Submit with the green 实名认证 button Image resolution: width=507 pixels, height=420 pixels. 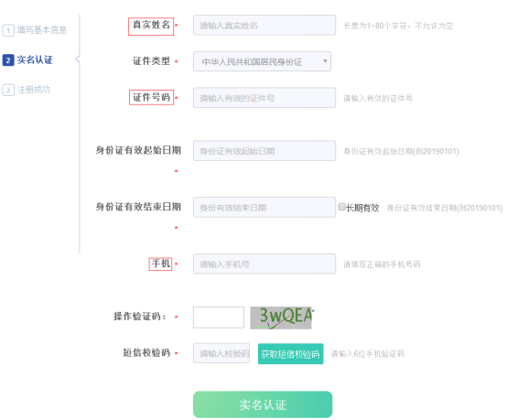tap(263, 404)
